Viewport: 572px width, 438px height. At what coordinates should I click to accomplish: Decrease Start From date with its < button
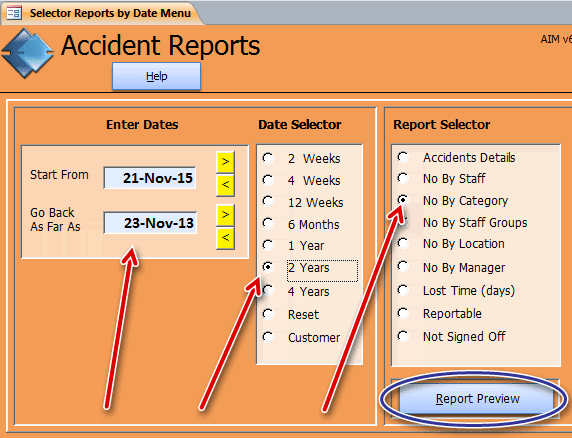[x=225, y=185]
